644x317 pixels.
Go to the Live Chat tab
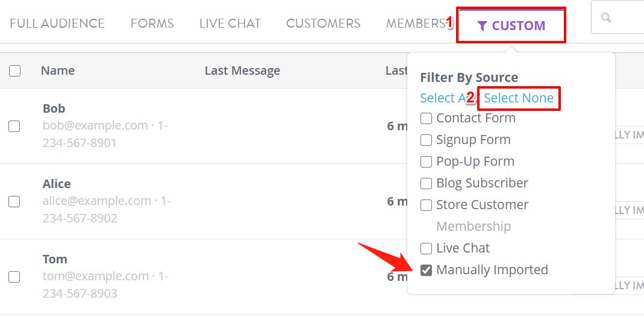[230, 24]
